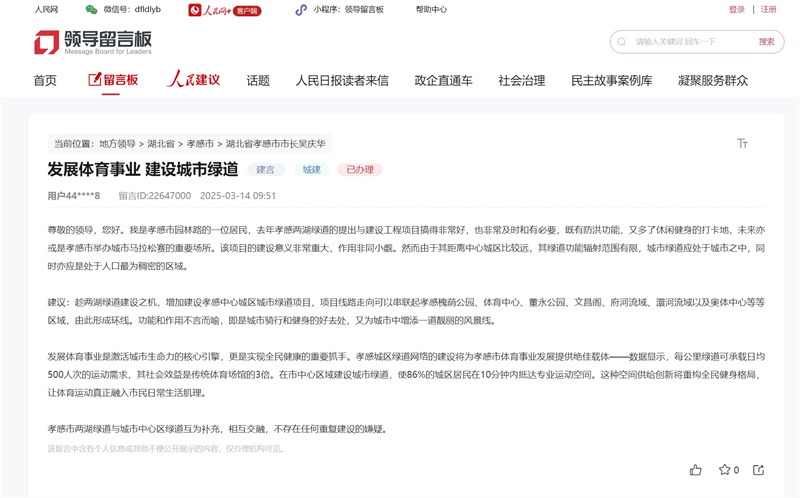Click 湖北省 in the breadcrumb

tap(161, 144)
